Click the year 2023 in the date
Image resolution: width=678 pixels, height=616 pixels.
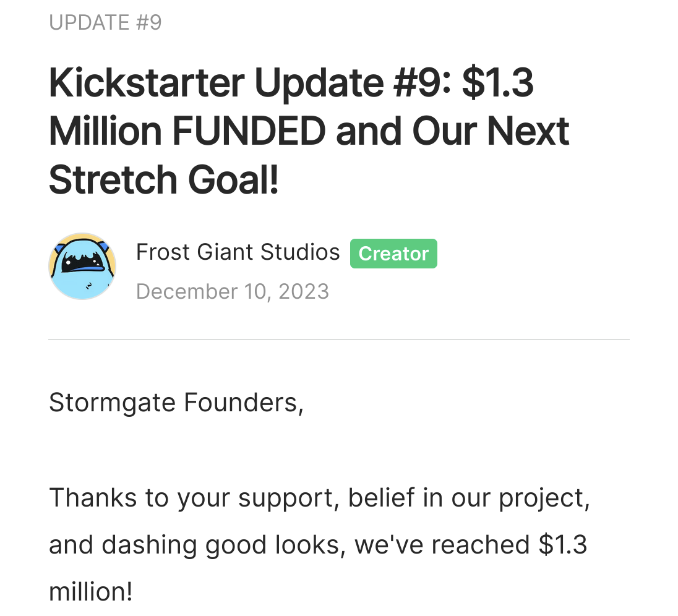(304, 292)
